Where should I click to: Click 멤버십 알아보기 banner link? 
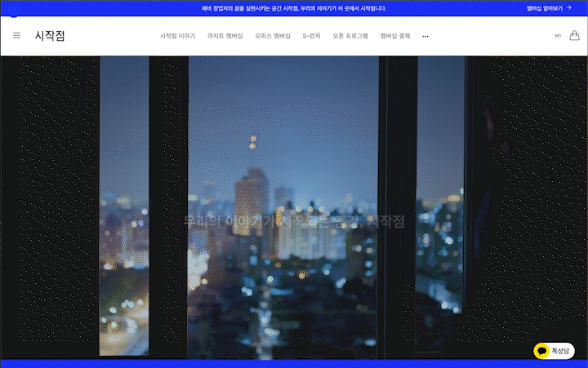(545, 8)
